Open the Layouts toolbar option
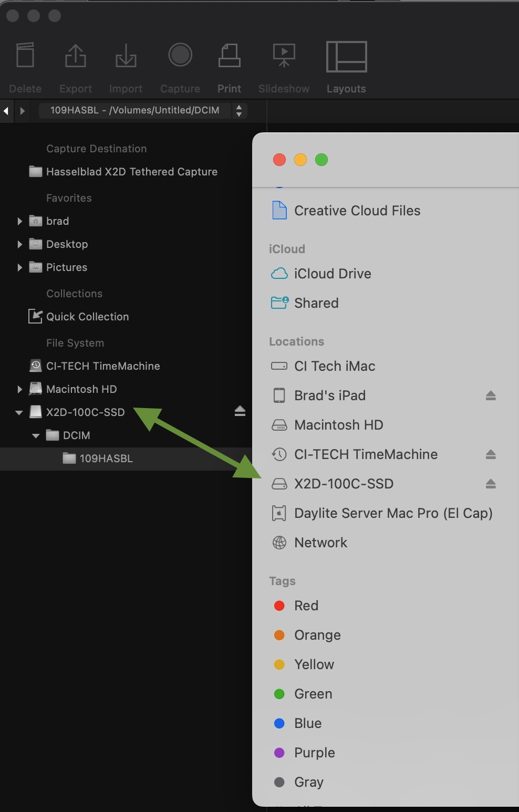The height and width of the screenshot is (812, 519). (x=347, y=56)
